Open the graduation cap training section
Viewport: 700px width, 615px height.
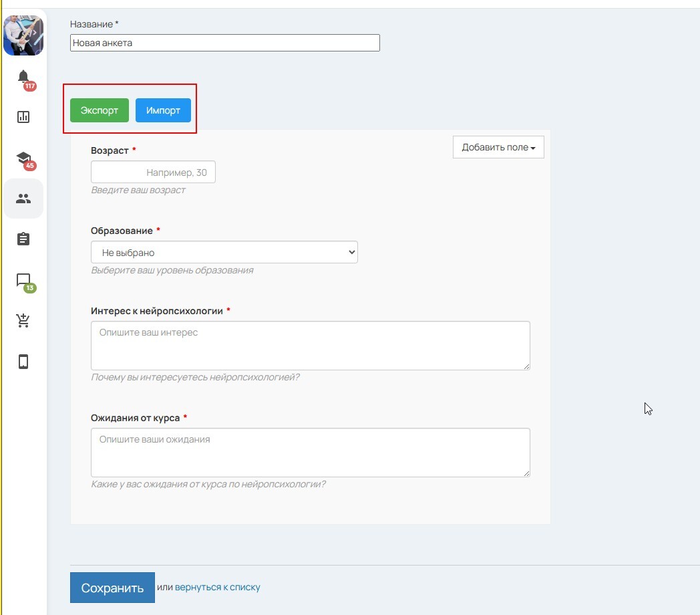tap(23, 158)
